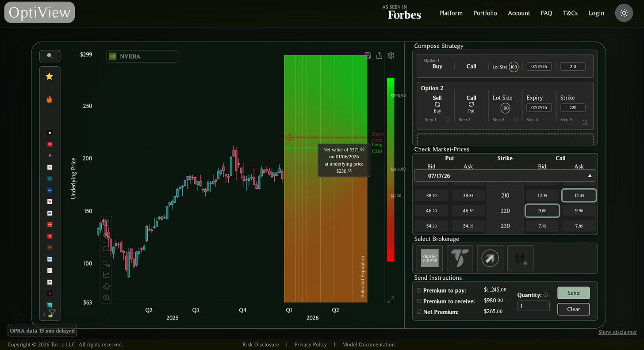Click the profit/loss color scale bar
This screenshot has height=350, width=644.
(x=391, y=170)
